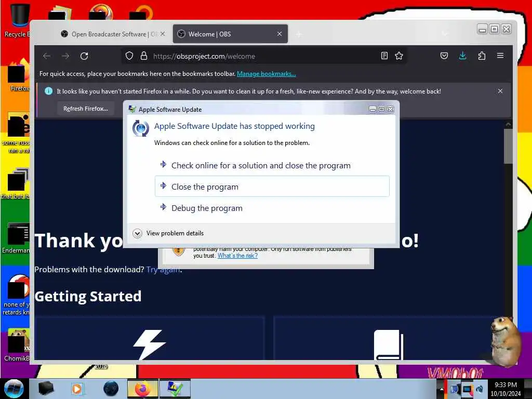This screenshot has height=399, width=532.
Task: Click the lightning bolt Getting Started card
Action: click(150, 338)
